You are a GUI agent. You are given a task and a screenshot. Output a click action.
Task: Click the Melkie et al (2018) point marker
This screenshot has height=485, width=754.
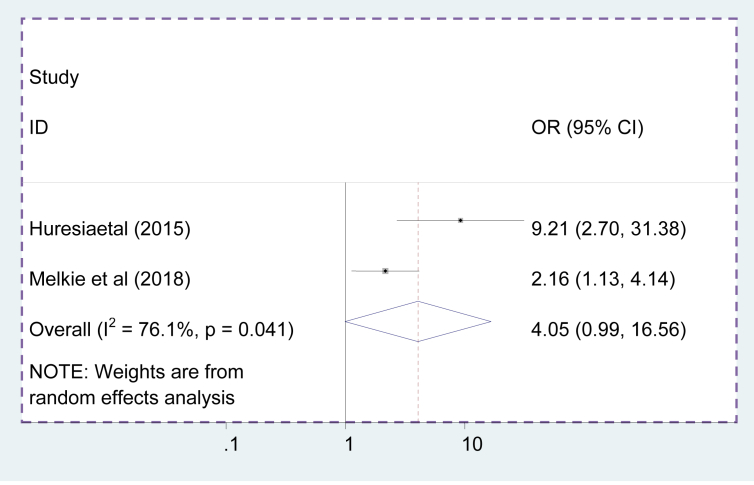385,271
